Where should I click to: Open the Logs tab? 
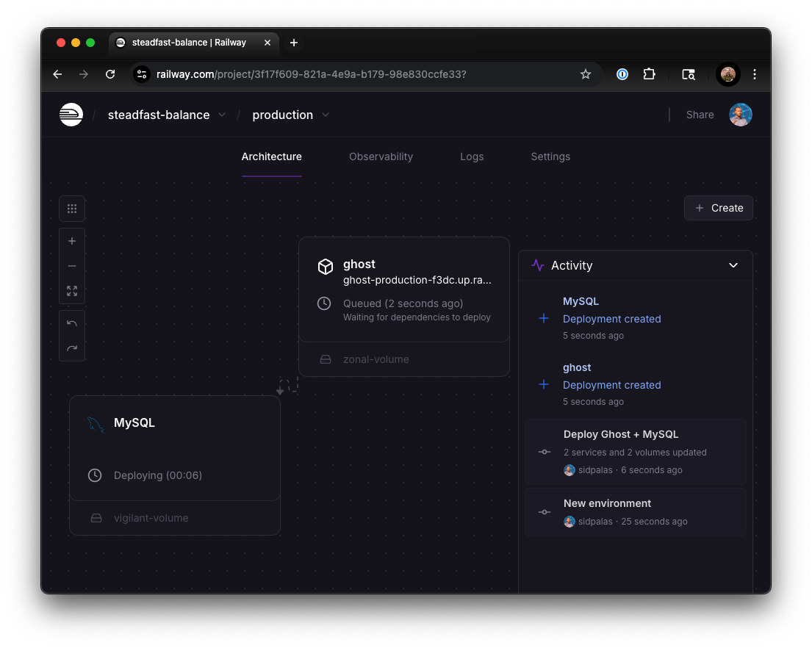[x=472, y=156]
